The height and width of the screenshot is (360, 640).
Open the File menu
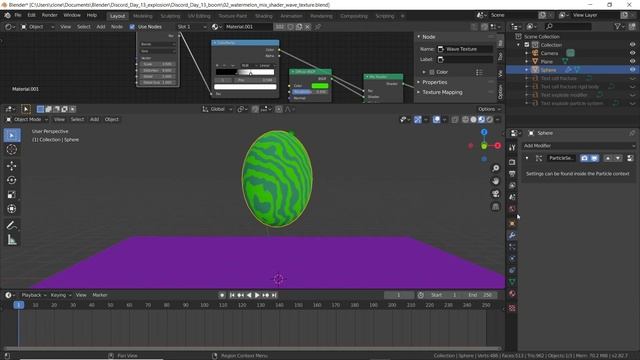pos(18,16)
